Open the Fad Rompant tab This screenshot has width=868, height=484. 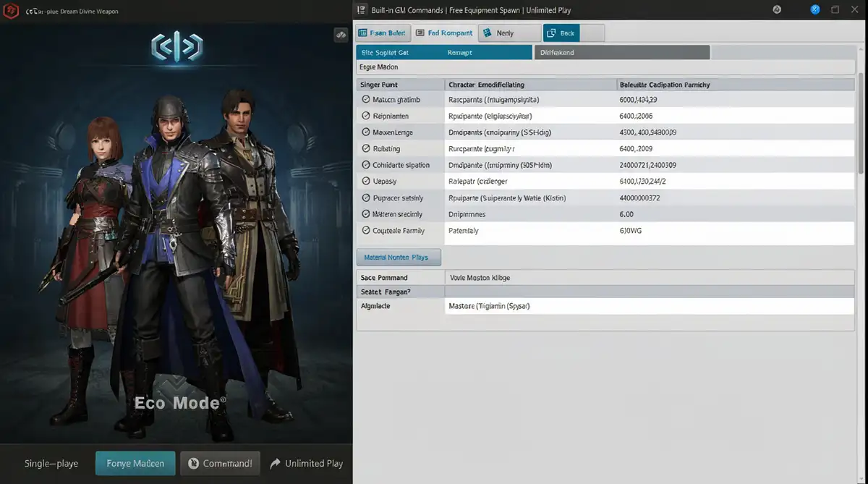pyautogui.click(x=445, y=33)
